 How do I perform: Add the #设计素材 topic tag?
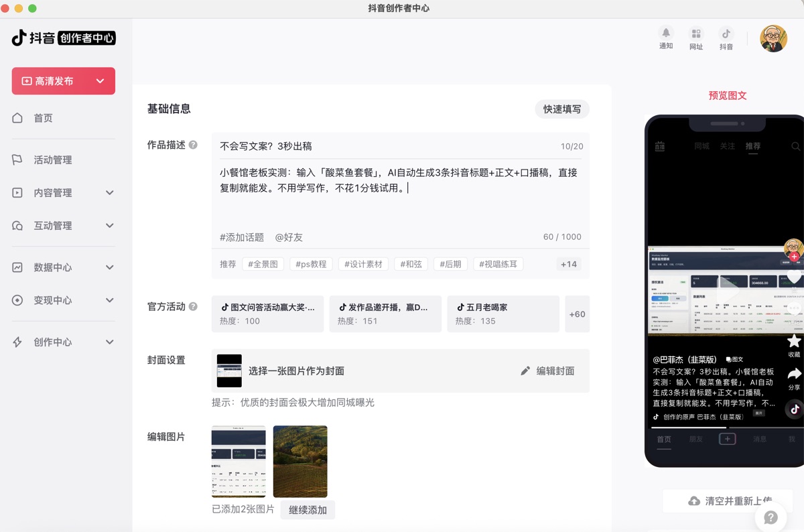pos(363,264)
